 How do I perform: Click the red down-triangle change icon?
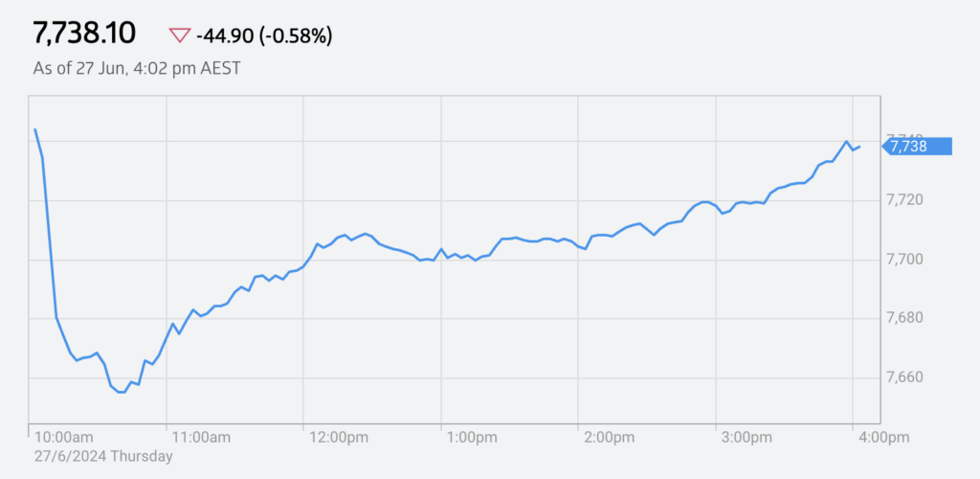pos(179,35)
